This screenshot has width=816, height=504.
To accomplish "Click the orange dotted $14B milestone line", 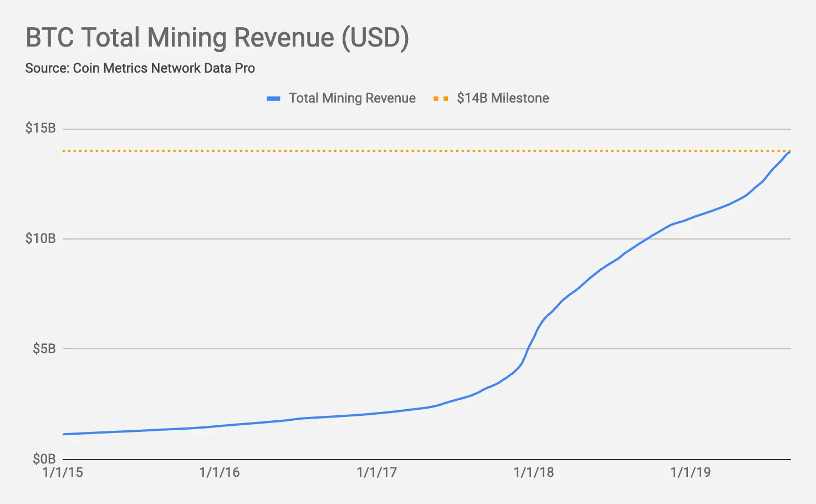I will (388, 151).
